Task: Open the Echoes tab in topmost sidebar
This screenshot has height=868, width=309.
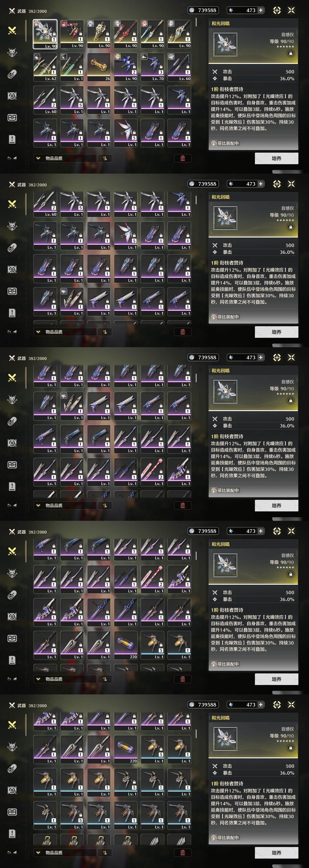Action: click(12, 53)
